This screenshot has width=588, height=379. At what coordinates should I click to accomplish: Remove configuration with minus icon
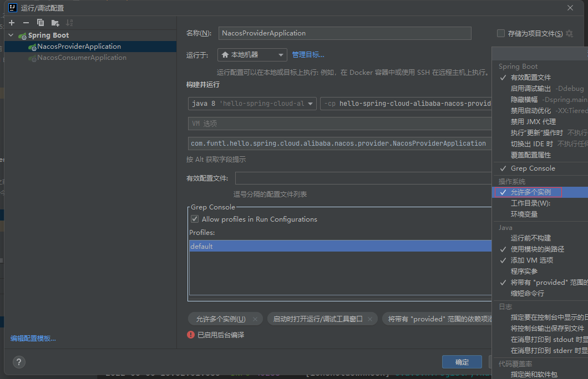pos(26,23)
